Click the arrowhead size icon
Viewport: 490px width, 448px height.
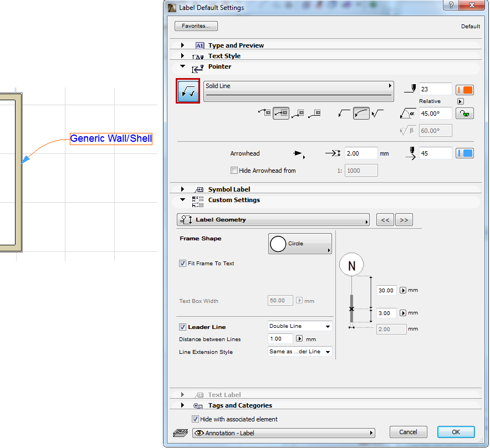pos(333,153)
